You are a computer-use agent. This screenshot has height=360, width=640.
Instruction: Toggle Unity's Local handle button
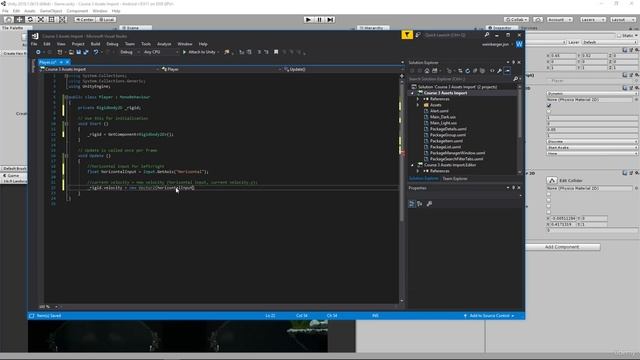pos(106,20)
